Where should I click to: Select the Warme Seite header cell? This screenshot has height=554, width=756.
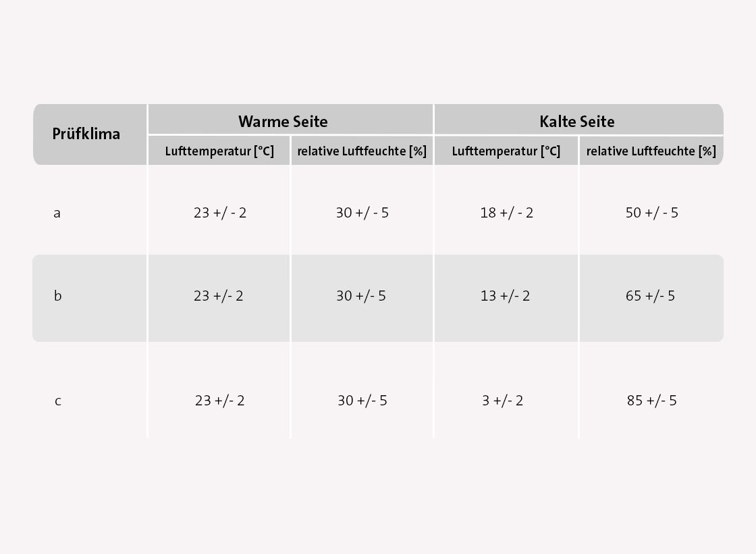pyautogui.click(x=283, y=122)
